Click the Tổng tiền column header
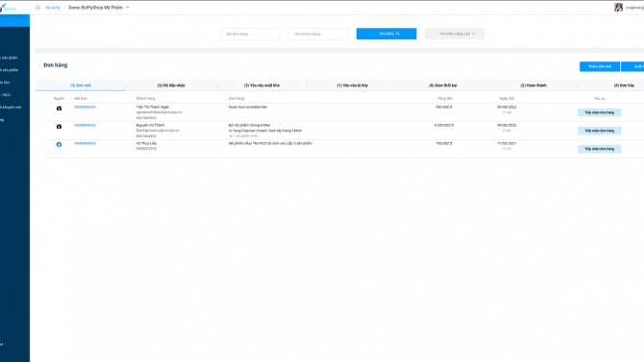644x362 pixels. (445, 99)
